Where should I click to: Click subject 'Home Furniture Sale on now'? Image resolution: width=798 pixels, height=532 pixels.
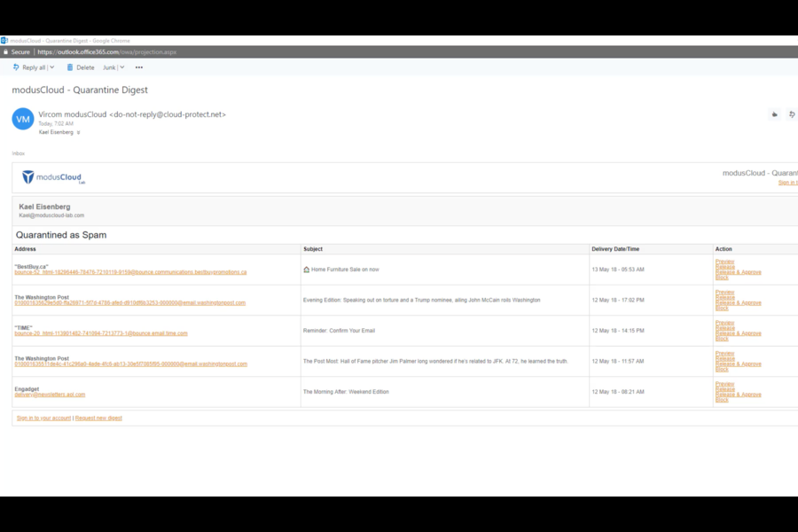coord(345,270)
